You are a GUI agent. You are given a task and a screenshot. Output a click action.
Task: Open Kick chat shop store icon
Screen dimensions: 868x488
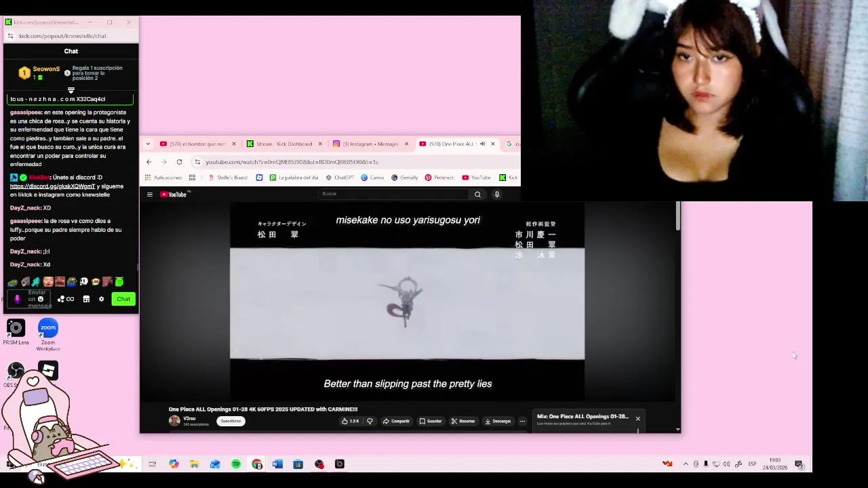click(x=86, y=299)
